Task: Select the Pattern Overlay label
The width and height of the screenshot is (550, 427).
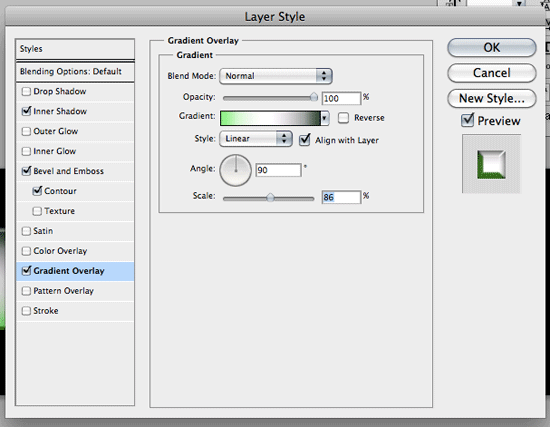Action: tap(63, 291)
